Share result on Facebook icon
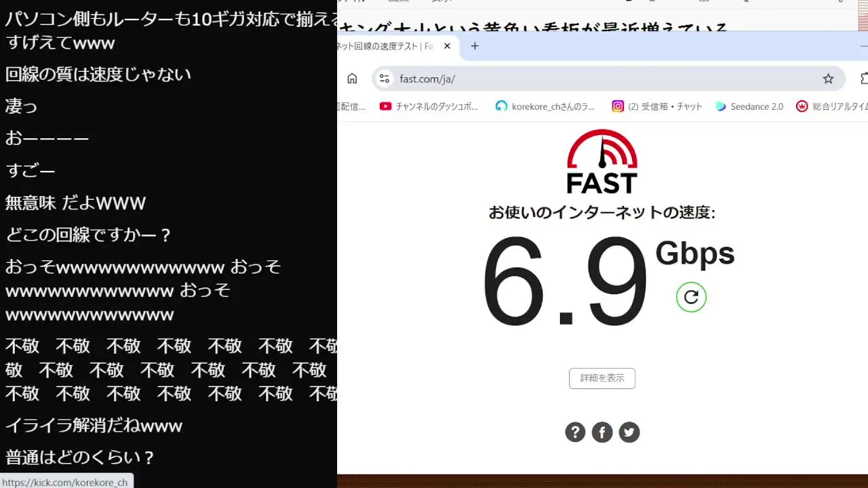 (x=602, y=432)
